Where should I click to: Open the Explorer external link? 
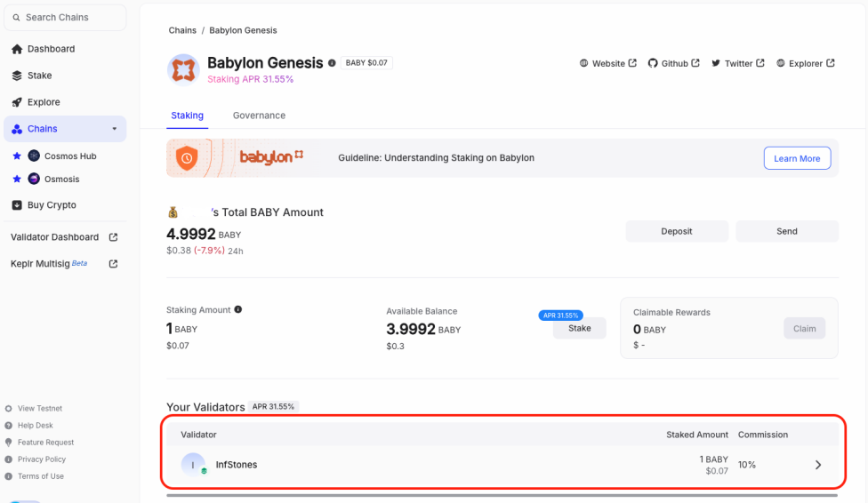[x=806, y=64]
